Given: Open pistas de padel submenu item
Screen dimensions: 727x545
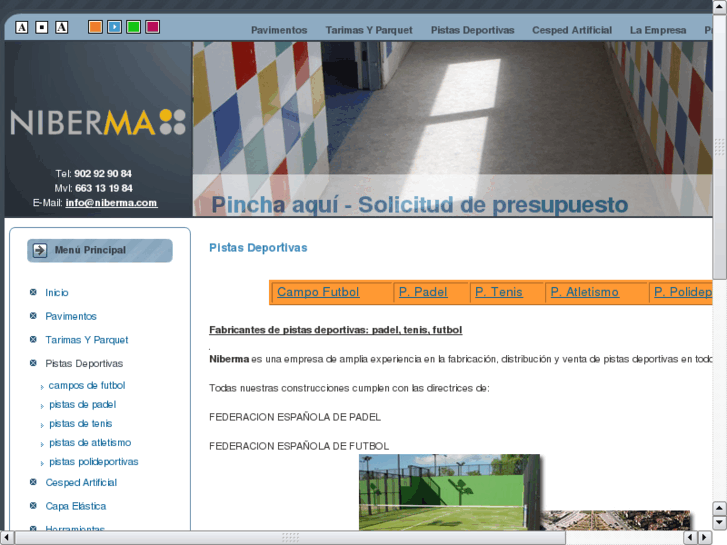Looking at the screenshot, I should 83,404.
